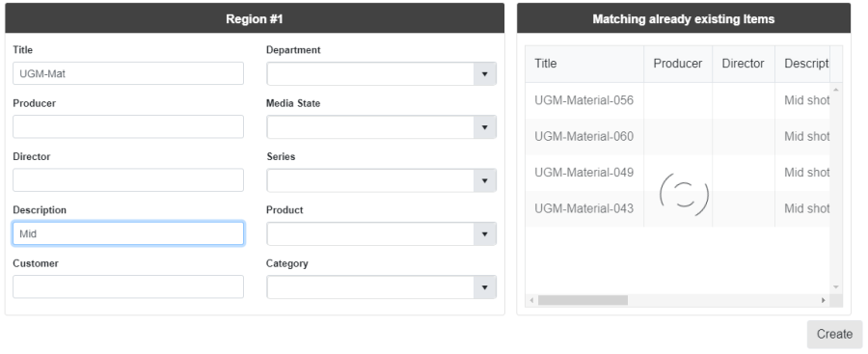868x354 pixels.
Task: Click the vertical scrollbar down arrow
Action: (x=836, y=287)
